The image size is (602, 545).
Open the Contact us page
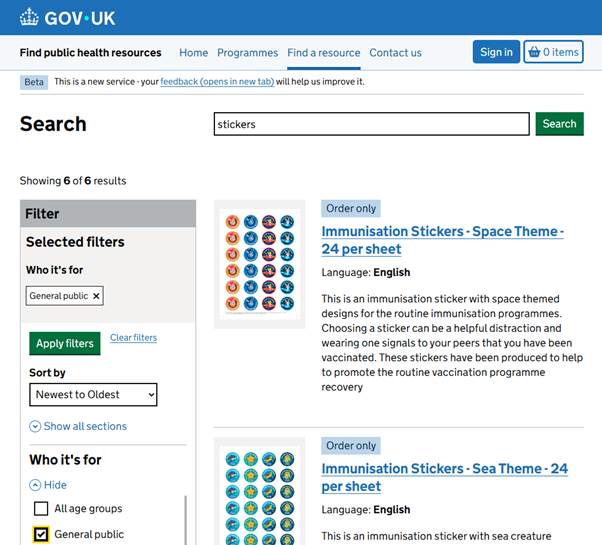coord(395,53)
